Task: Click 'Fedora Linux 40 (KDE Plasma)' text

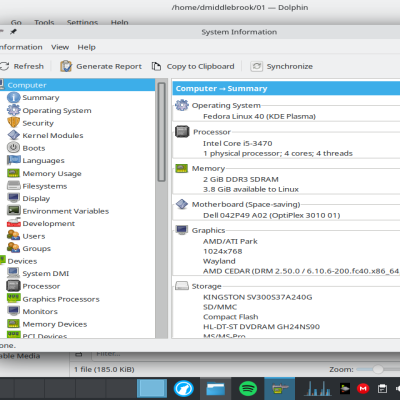Action: (259, 116)
